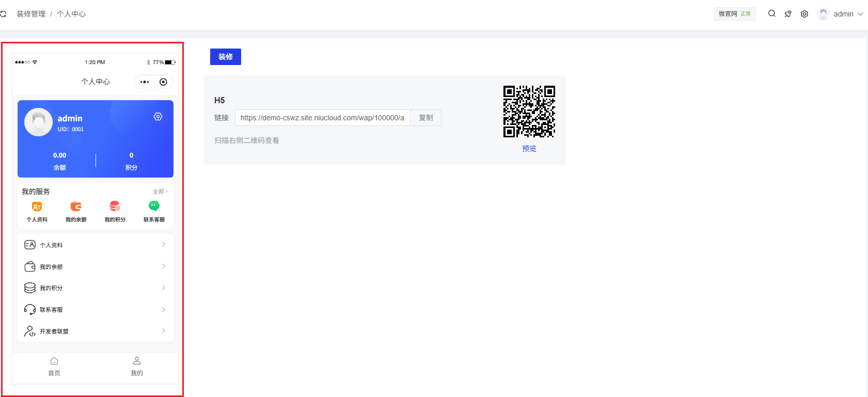
Task: Expand 全部 in 我的服务 section
Action: click(x=160, y=192)
